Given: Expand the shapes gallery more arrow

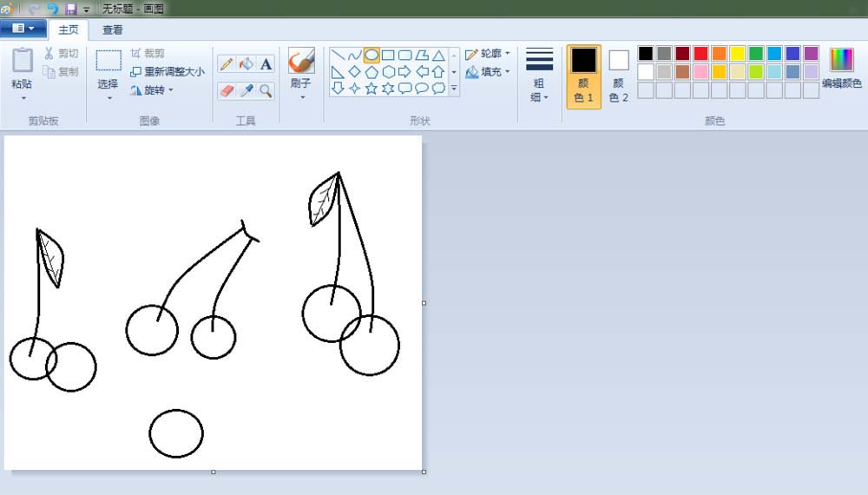Looking at the screenshot, I should point(454,89).
